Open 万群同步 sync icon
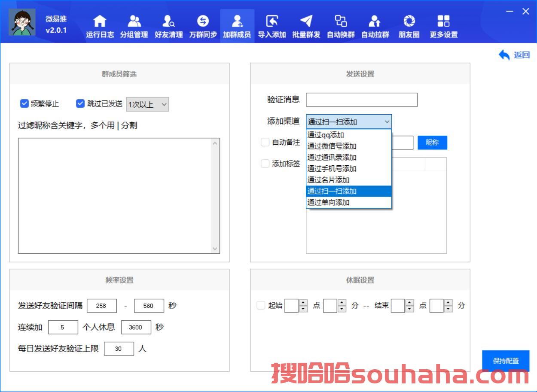 click(x=203, y=21)
